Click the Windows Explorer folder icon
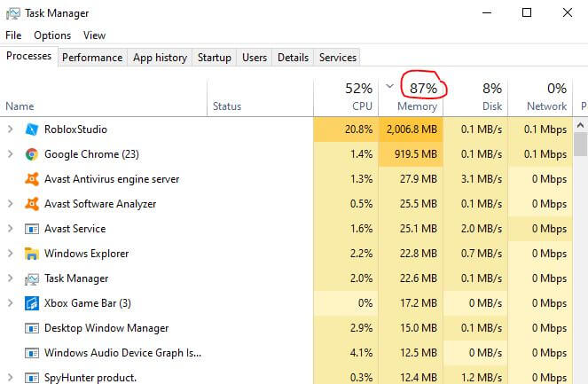This screenshot has height=384, width=588. [x=32, y=254]
